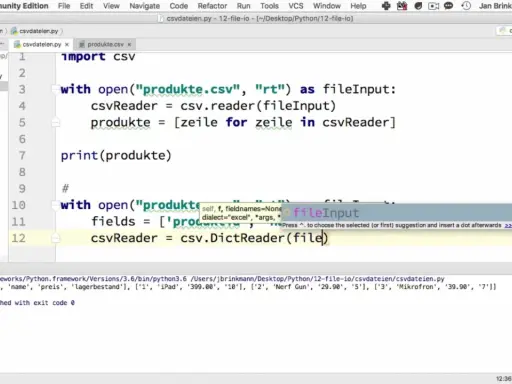512x384 pixels.
Task: Click the Jan Brink user name in menu bar
Action: [495, 6]
